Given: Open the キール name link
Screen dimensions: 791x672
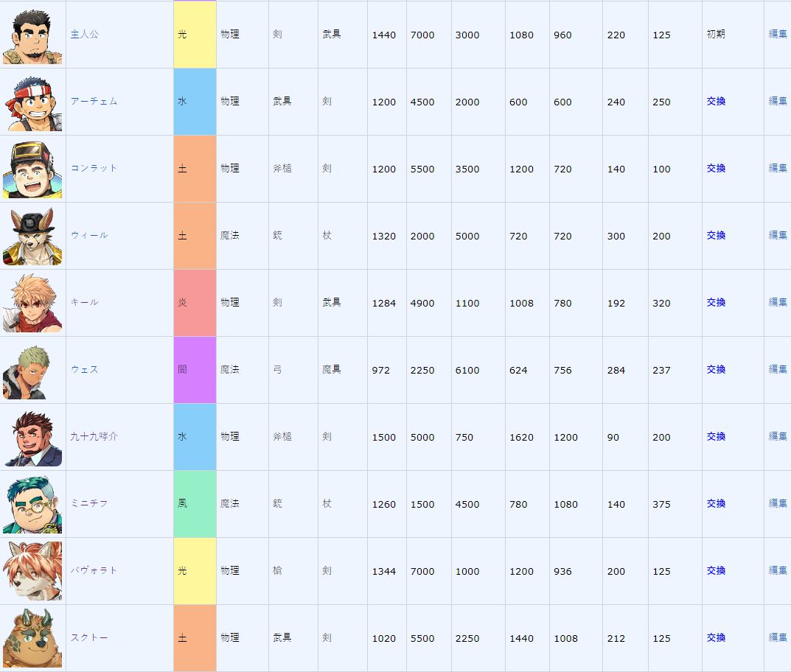Looking at the screenshot, I should coord(84,303).
